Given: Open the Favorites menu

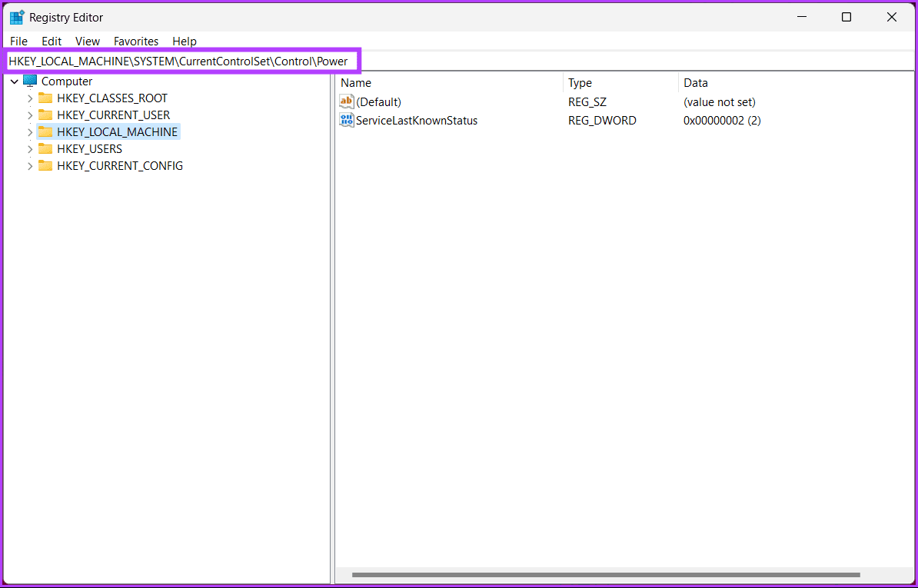Looking at the screenshot, I should pos(136,42).
